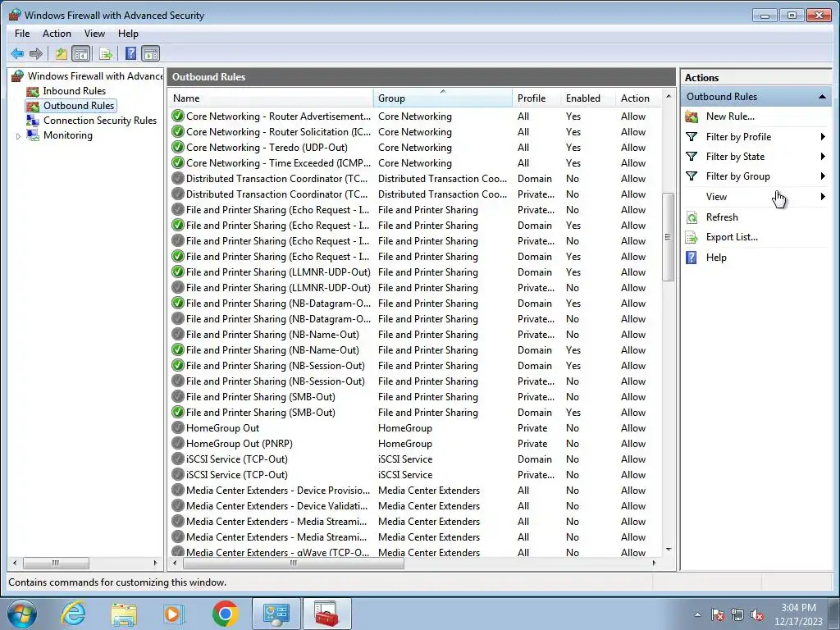Click the muted volume tray icon
This screenshot has width=840, height=630.
(757, 614)
